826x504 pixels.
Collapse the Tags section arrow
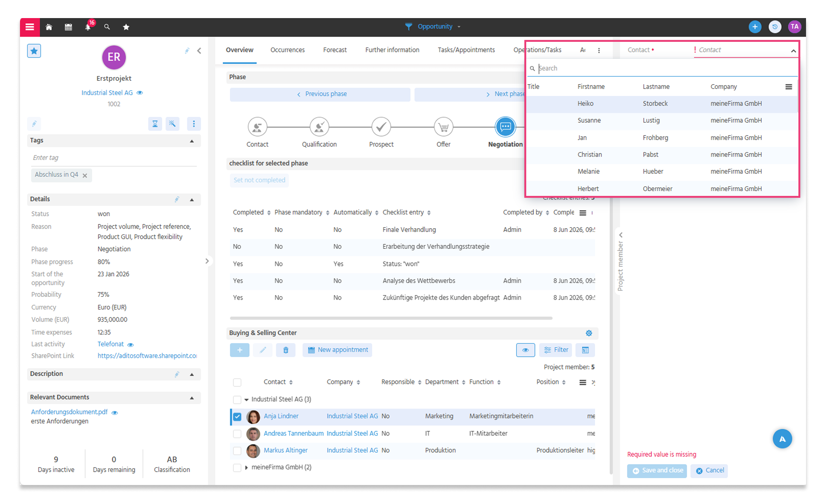[x=192, y=141]
